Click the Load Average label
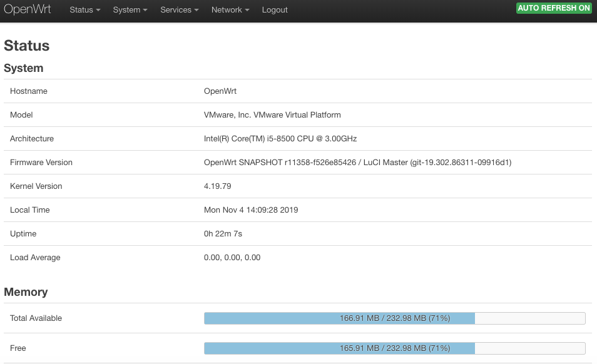 (35, 258)
